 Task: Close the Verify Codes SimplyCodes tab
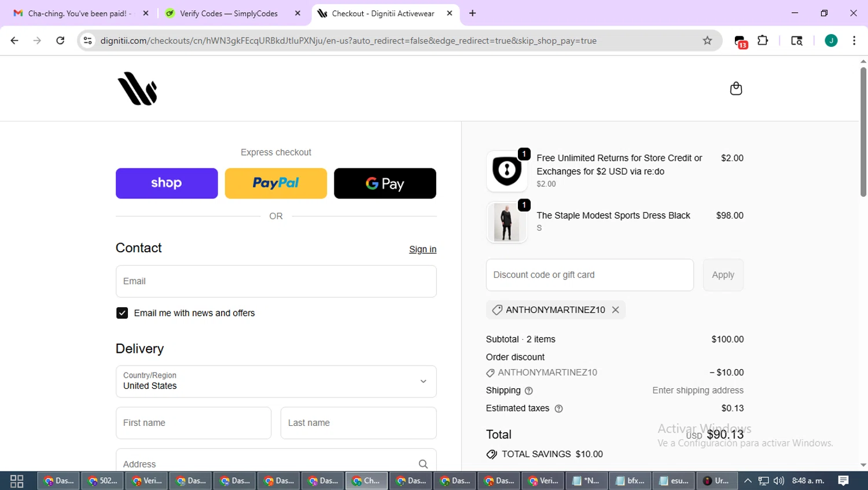(297, 13)
